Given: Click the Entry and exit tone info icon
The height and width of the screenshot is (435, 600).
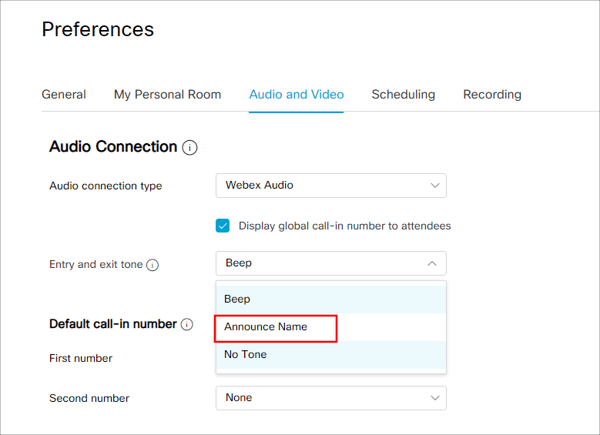Looking at the screenshot, I should tap(153, 265).
